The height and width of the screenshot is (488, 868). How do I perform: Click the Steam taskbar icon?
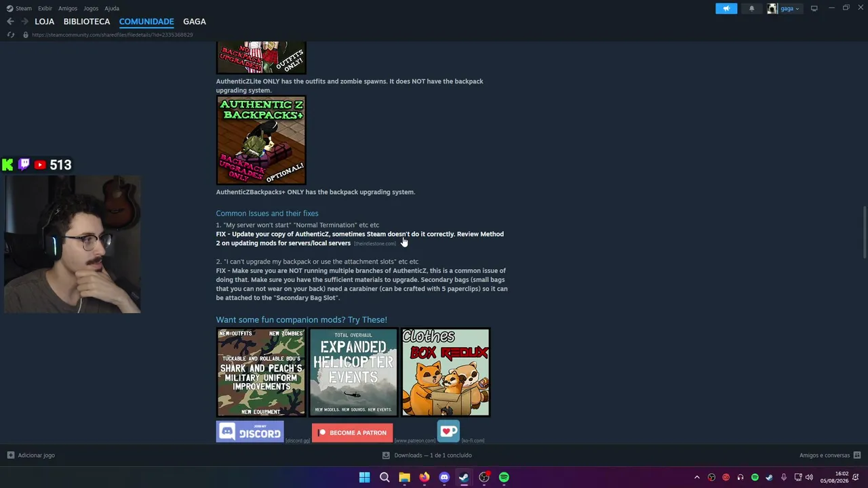click(x=464, y=477)
